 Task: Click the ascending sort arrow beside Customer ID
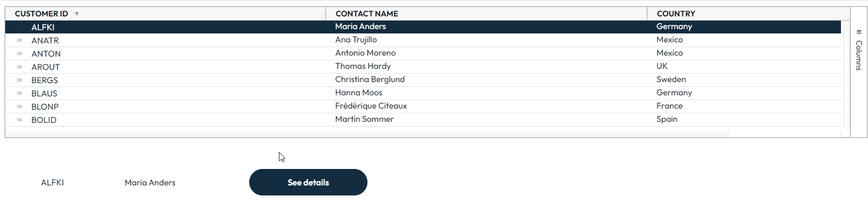(x=77, y=14)
